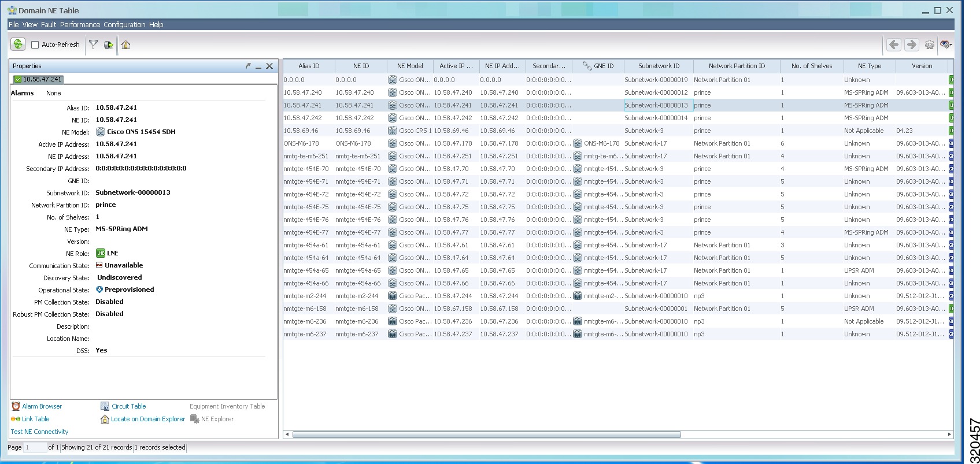
Task: Click the home icon in toolbar
Action: coord(125,44)
